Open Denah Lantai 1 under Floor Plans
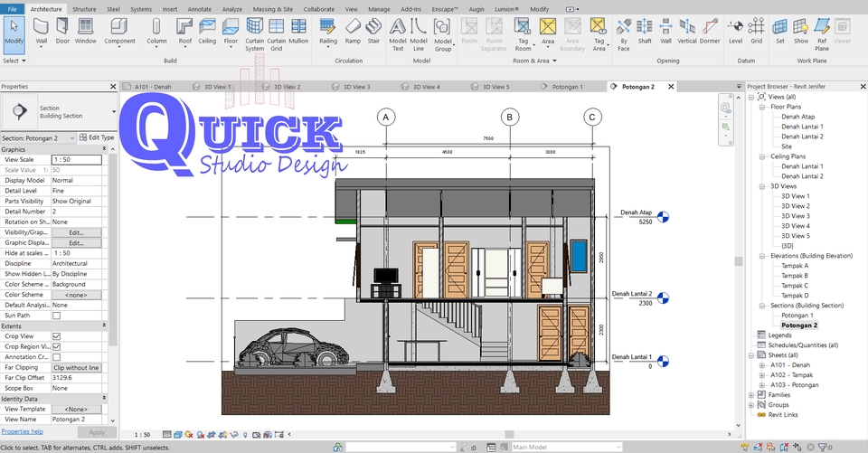This screenshot has width=868, height=453. [802, 127]
